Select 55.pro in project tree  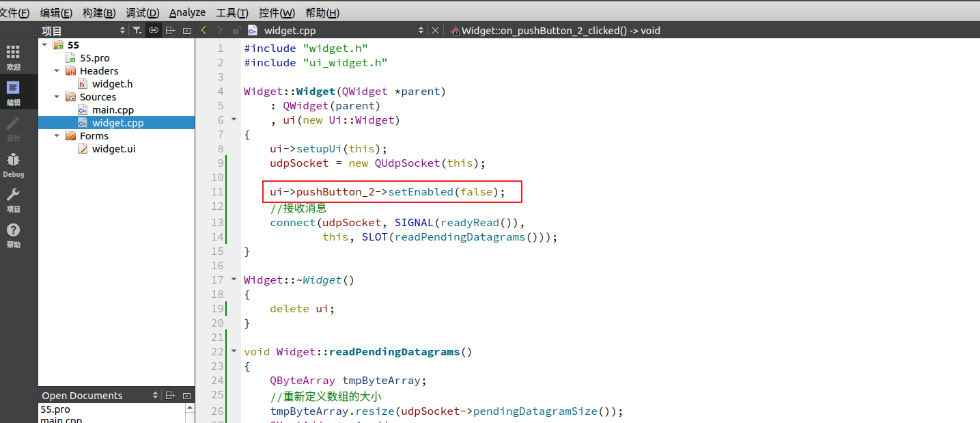tap(94, 58)
